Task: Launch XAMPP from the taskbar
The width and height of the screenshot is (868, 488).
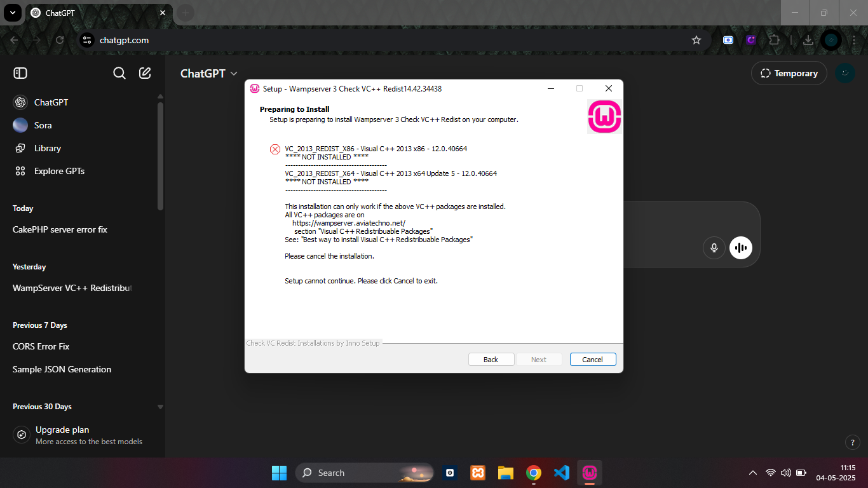Action: click(x=478, y=473)
